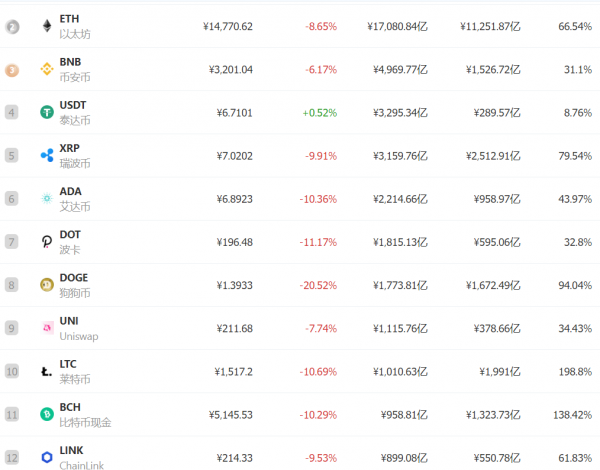600x470 pixels.
Task: Click the LTC Litecoin logo icon
Action: pos(46,371)
